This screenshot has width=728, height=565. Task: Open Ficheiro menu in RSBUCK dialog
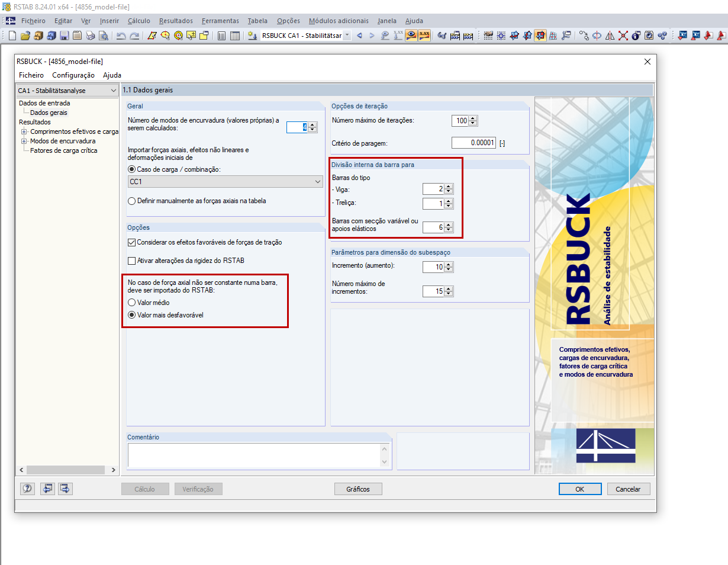(x=31, y=75)
